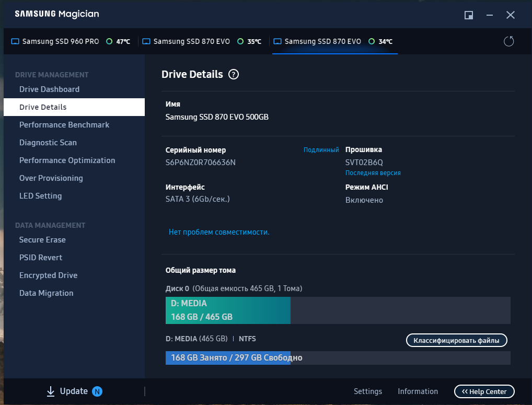Open Over Provisioning page
The image size is (532, 405).
click(74, 178)
